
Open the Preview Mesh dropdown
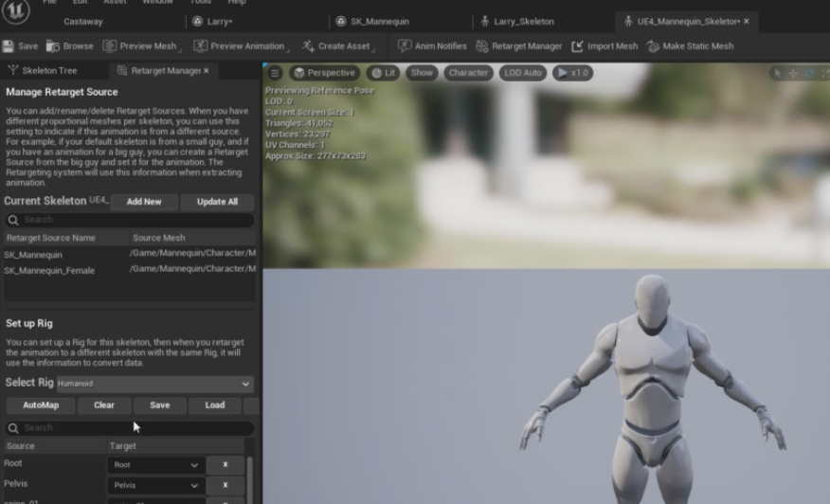click(141, 46)
